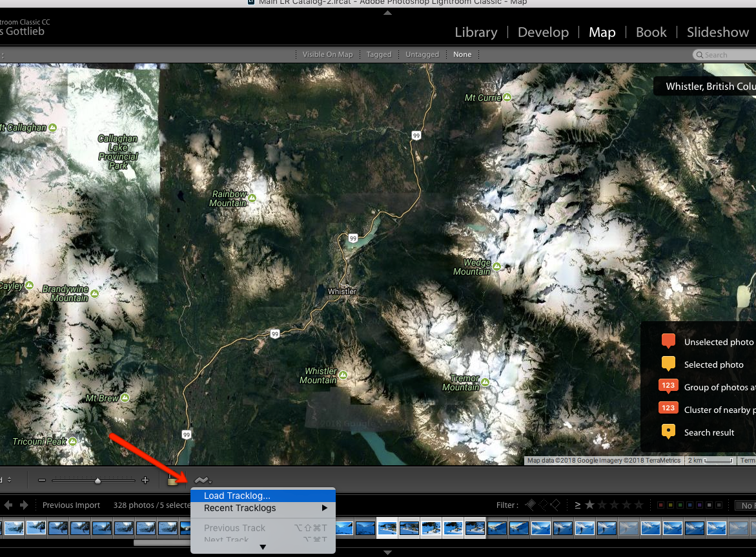This screenshot has height=557, width=756.
Task: Open the map style popup arrows
Action: [9, 479]
